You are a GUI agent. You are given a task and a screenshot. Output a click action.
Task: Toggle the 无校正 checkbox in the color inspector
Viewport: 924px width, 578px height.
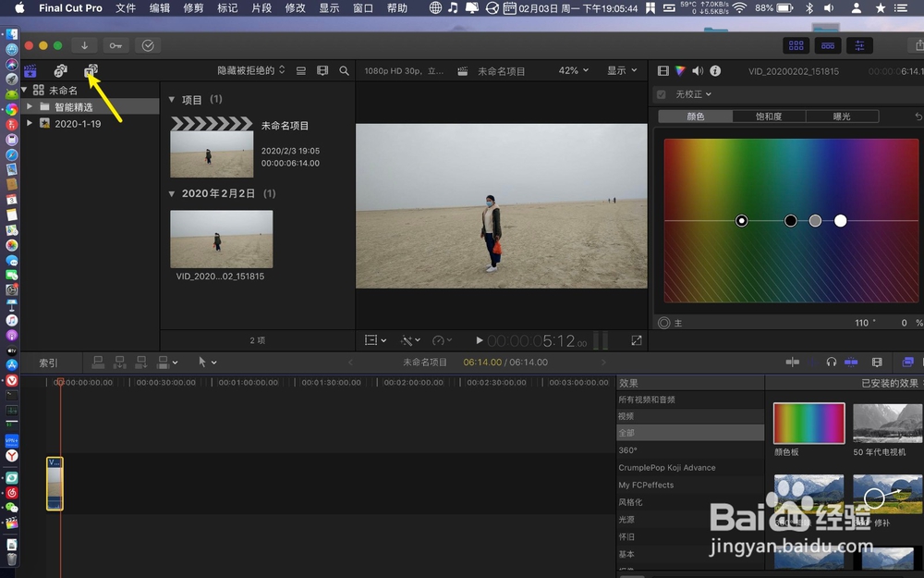tap(660, 93)
